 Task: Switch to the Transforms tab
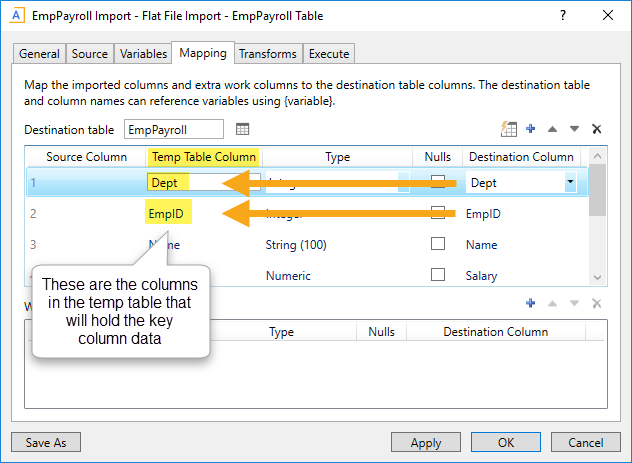pos(268,54)
